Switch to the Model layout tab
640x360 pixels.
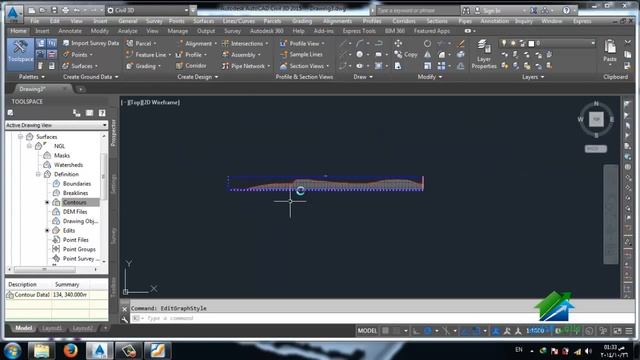click(x=23, y=328)
